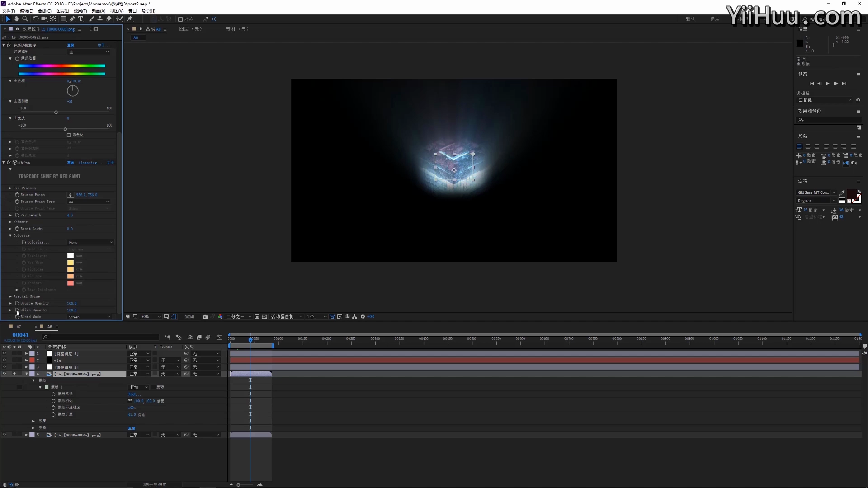This screenshot has height=488, width=868.
Task: Open the 图层(L) menu
Action: tap(62, 11)
